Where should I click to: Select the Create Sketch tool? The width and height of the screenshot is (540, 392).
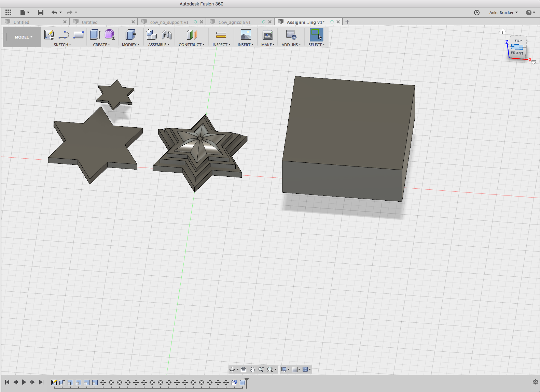[49, 35]
